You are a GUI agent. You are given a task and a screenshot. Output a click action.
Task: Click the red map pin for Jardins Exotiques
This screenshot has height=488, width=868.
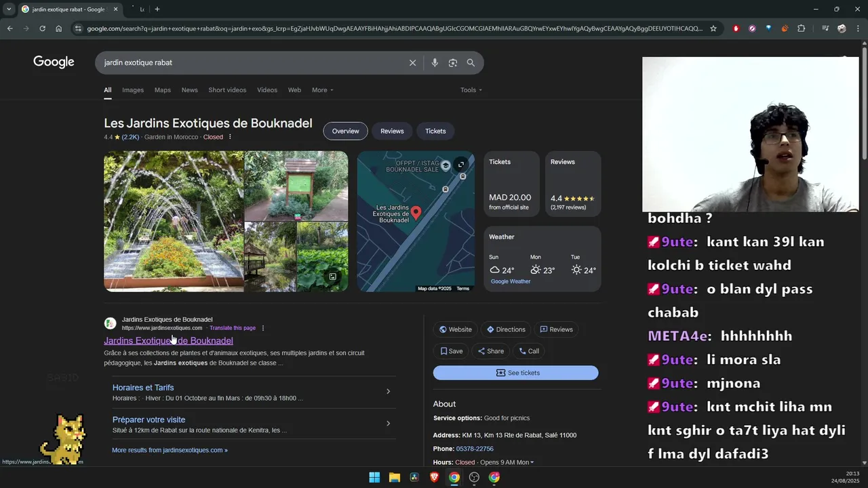pos(416,213)
